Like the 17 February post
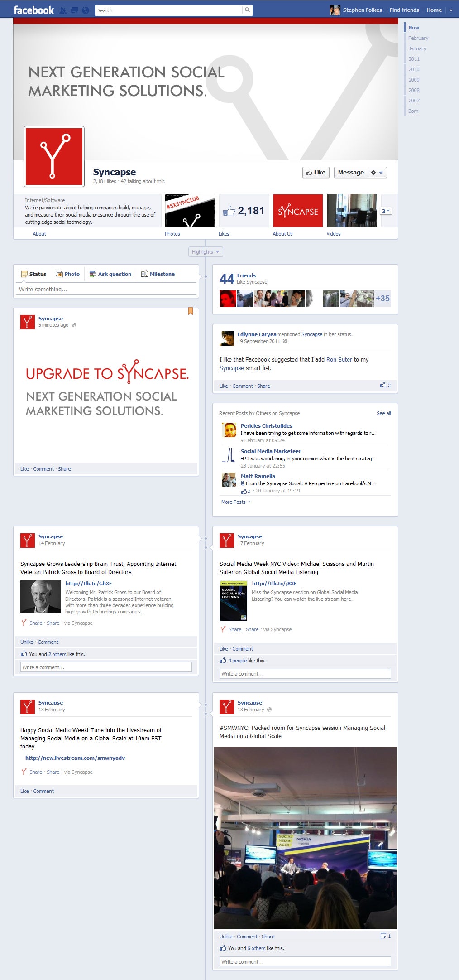The width and height of the screenshot is (459, 980). pos(224,649)
